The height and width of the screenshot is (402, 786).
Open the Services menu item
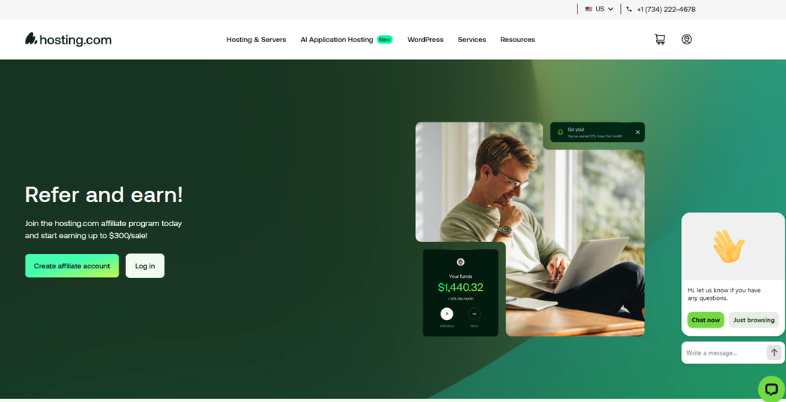click(x=472, y=40)
